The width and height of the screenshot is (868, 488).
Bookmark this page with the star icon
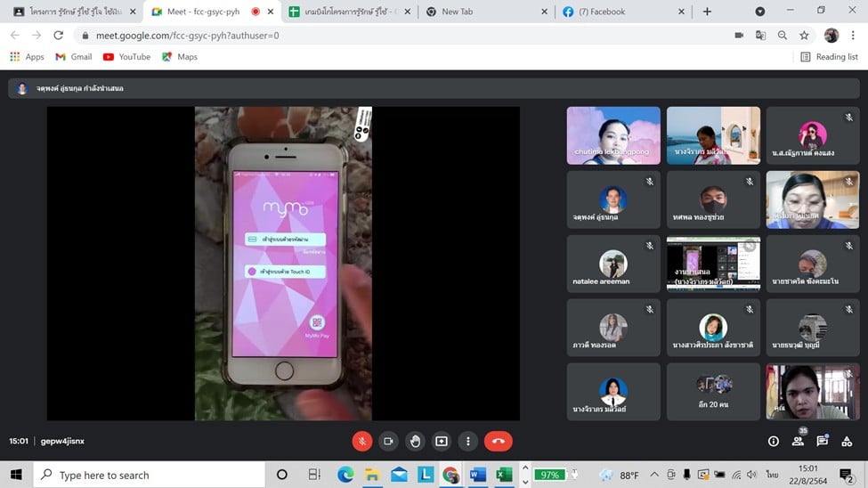(x=804, y=36)
